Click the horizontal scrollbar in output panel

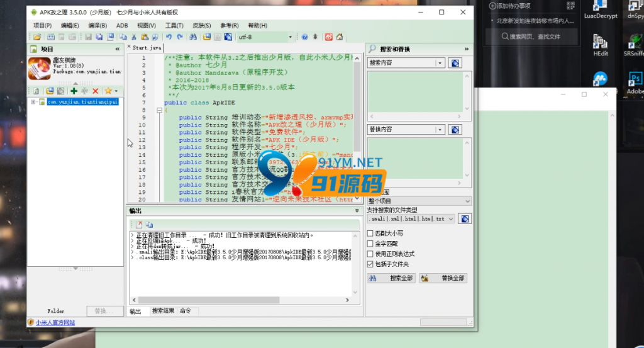[x=209, y=300]
